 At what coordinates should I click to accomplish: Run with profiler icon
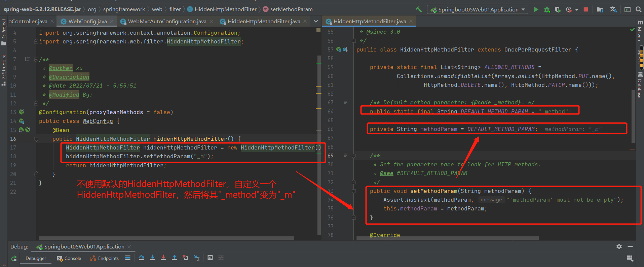(569, 9)
